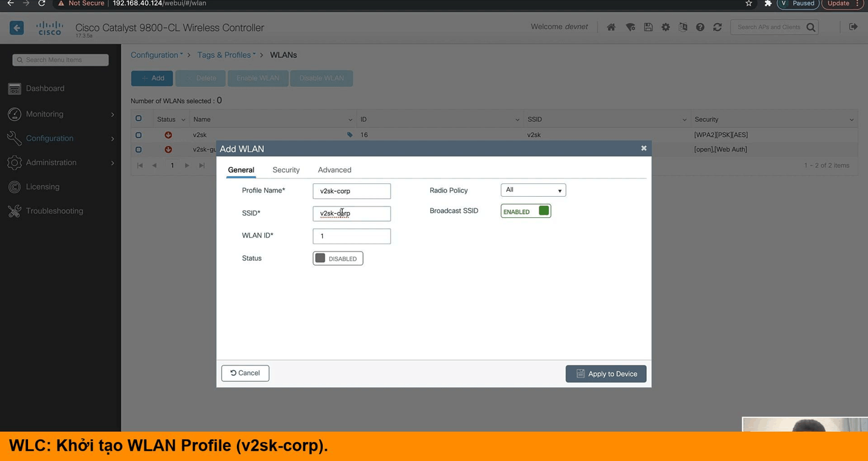
Task: Click the Paused profile button
Action: pyautogui.click(x=798, y=4)
